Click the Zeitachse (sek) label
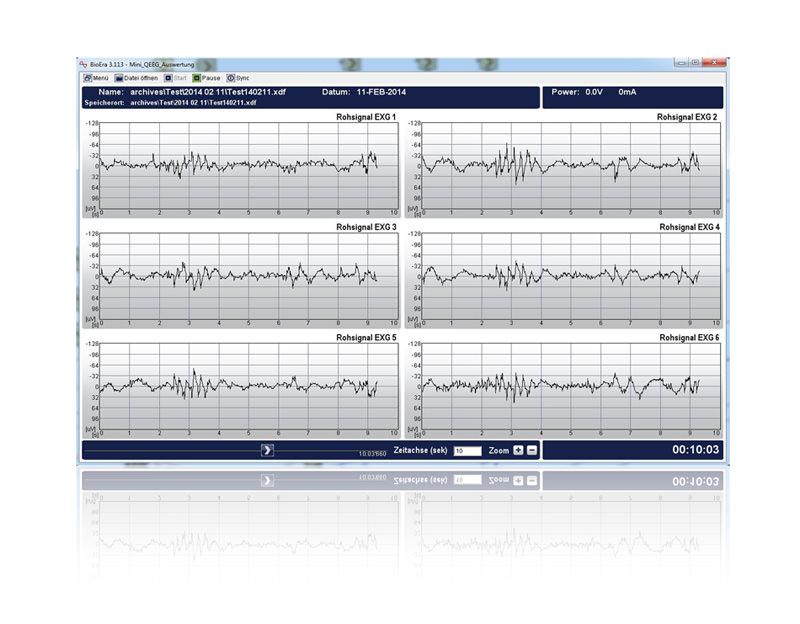Image resolution: width=800 pixels, height=624 pixels. coord(420,451)
